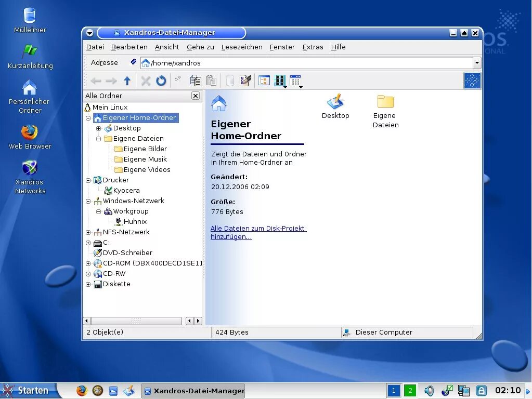This screenshot has width=532, height=399.
Task: Switch to virtual desktop 1
Action: (394, 391)
